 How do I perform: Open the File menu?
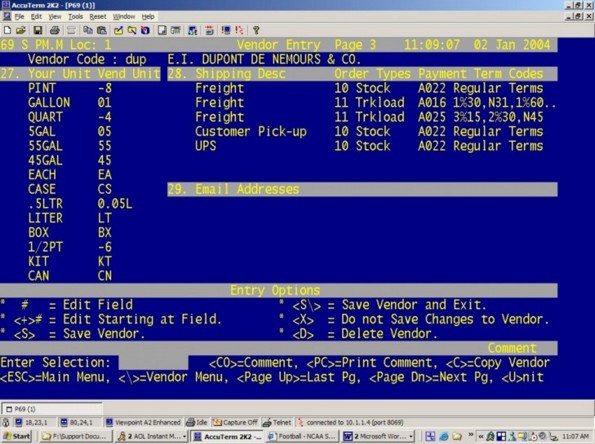[19, 17]
